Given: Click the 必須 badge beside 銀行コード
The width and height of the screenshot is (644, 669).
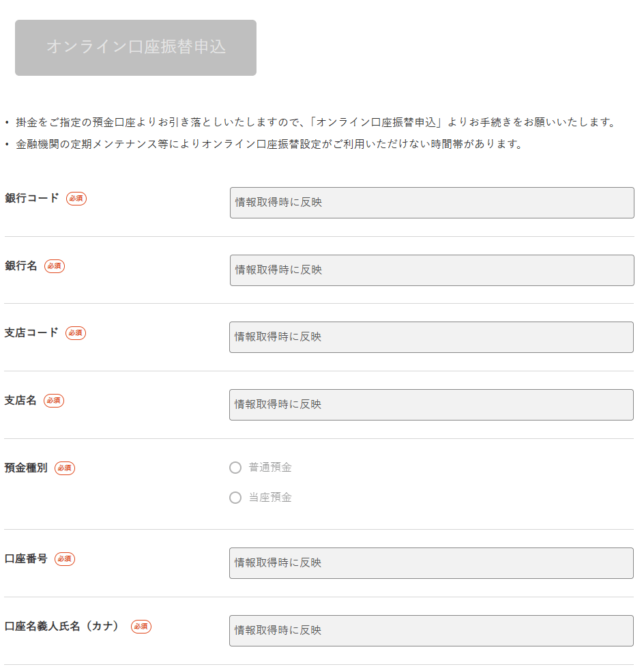Looking at the screenshot, I should tap(76, 199).
